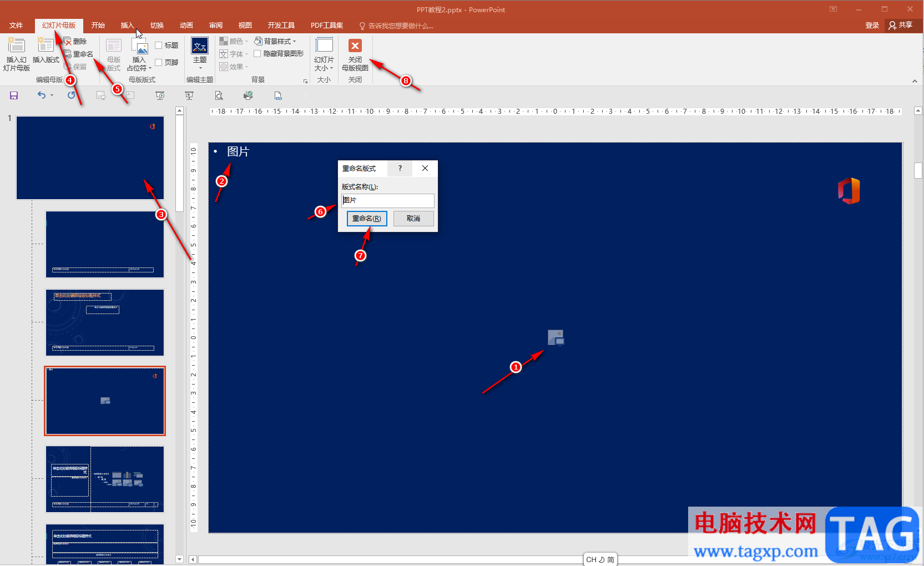924x566 pixels.
Task: Toggle the Footers (页脚) checkbox
Action: click(159, 62)
